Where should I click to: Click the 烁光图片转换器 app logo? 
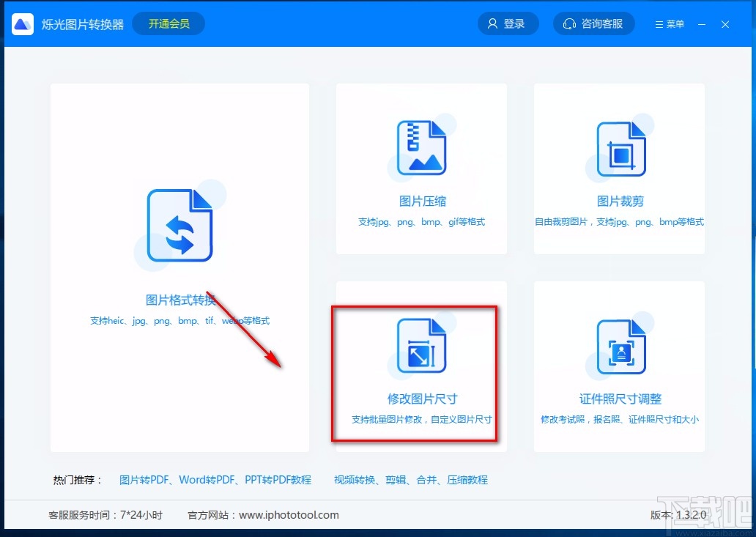pos(22,23)
